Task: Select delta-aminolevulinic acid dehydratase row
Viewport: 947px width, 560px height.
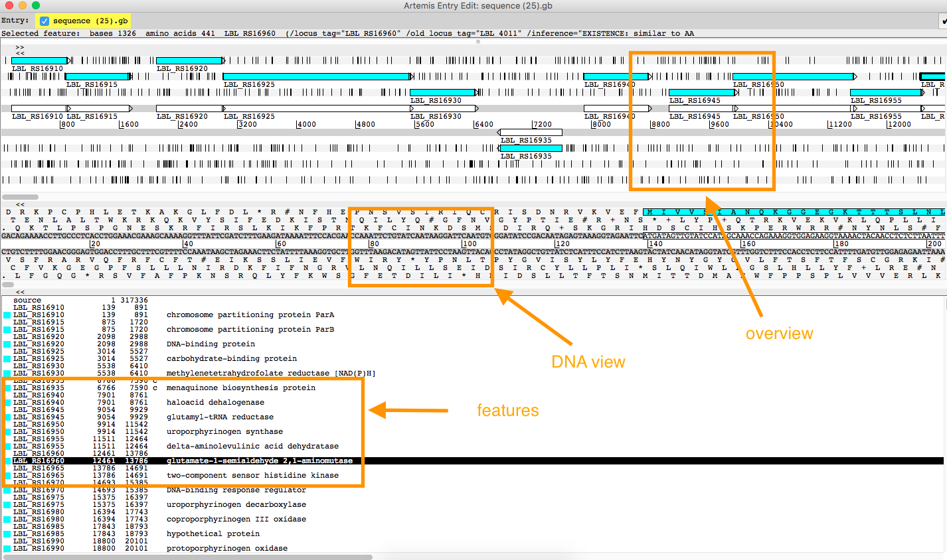Action: point(473,447)
